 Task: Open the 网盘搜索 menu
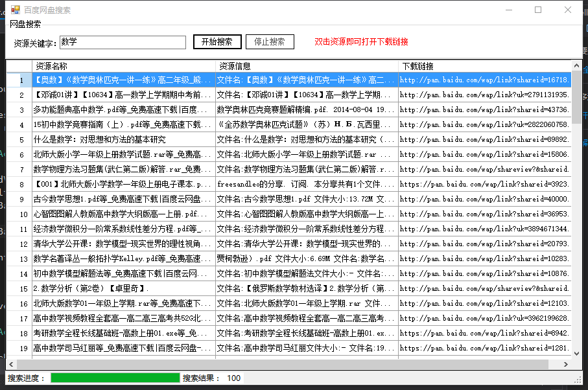tap(25, 25)
